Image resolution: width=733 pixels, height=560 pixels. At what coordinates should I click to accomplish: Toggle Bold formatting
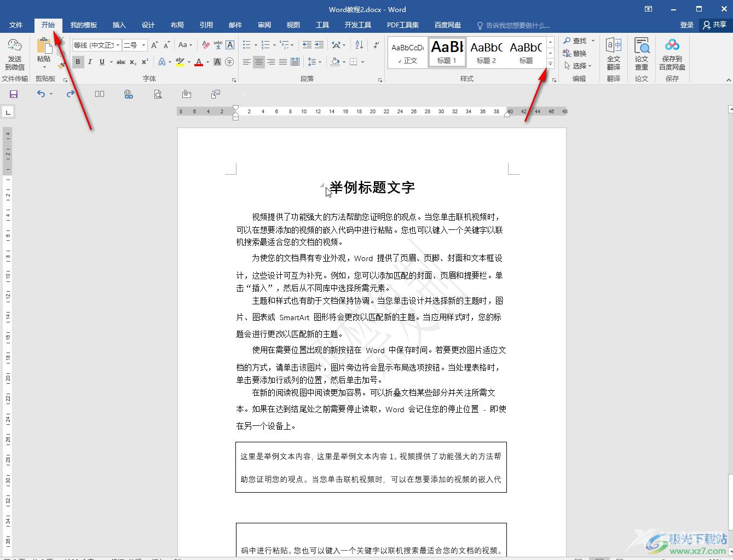78,62
